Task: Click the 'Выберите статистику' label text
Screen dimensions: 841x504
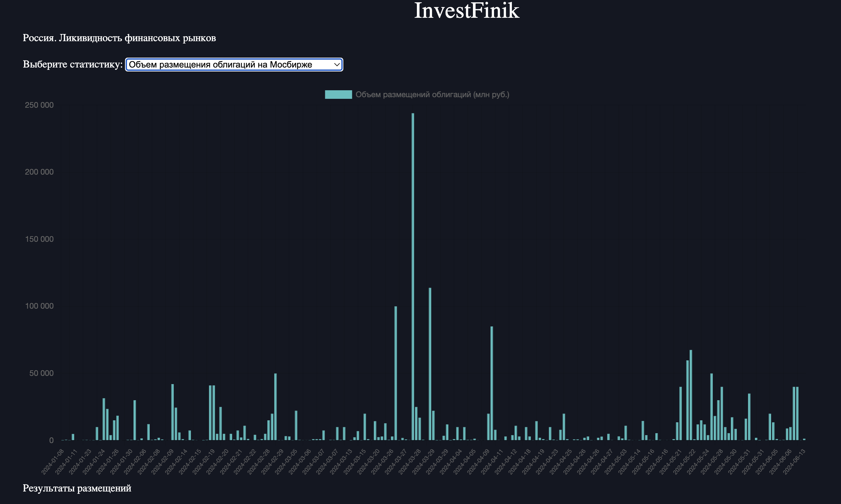Action: pos(73,64)
